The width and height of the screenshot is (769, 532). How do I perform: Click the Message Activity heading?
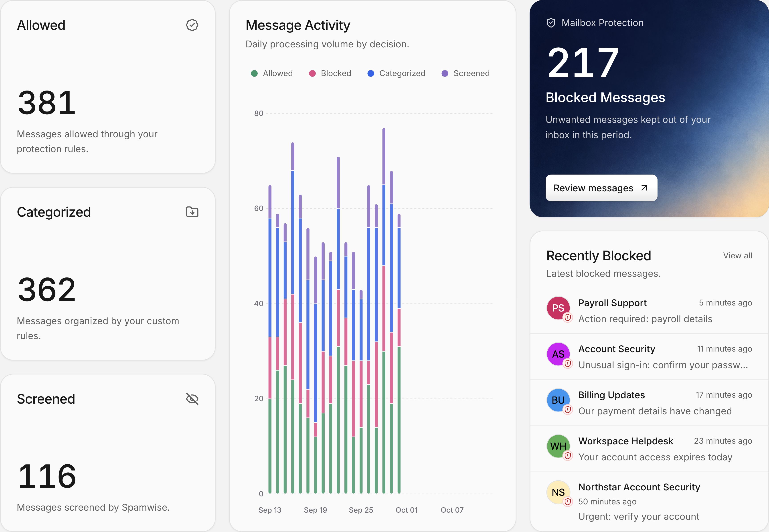(x=298, y=25)
